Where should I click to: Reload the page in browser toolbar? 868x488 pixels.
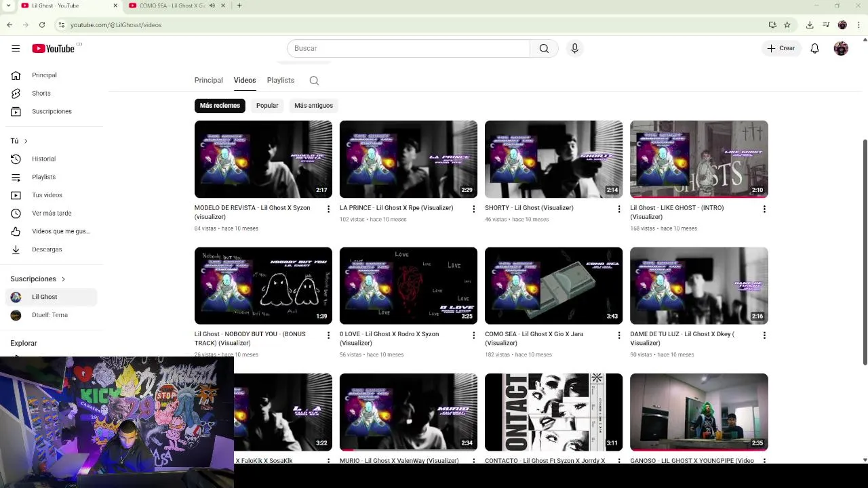tap(42, 25)
